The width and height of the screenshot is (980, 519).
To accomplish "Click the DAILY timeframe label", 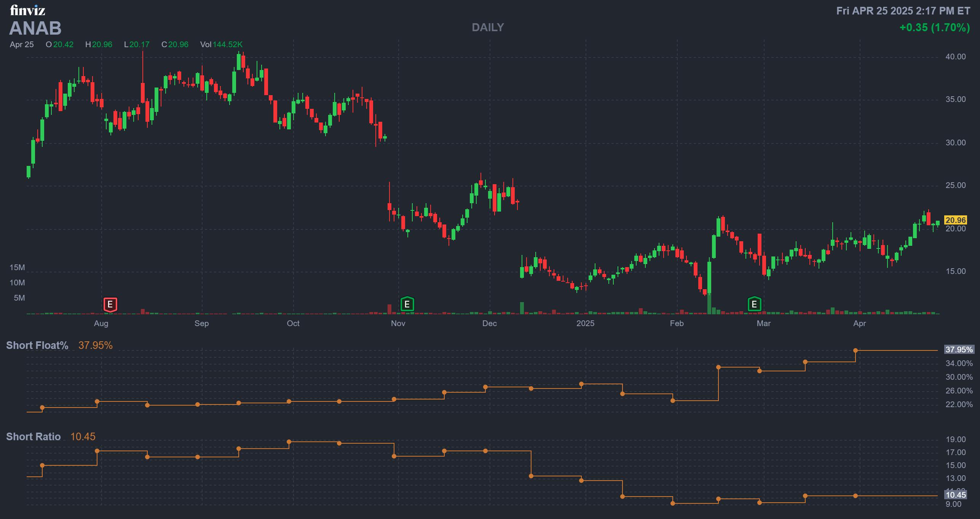I will coord(488,27).
